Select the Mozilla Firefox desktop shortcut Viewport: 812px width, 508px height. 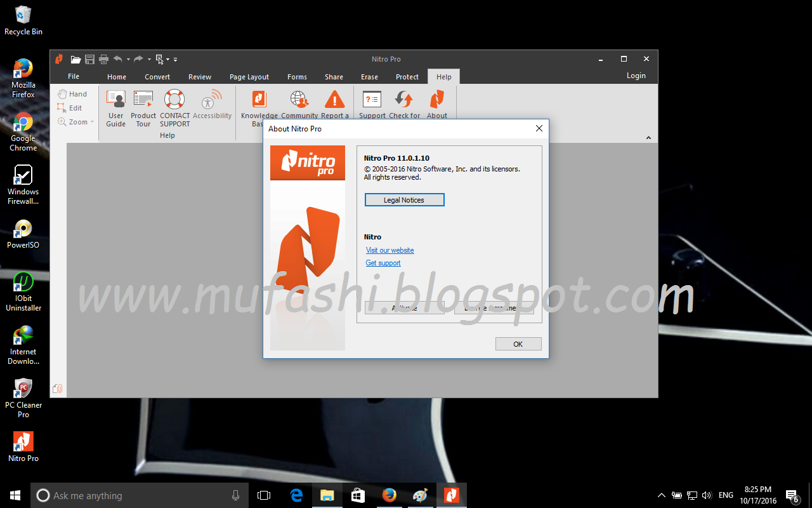click(23, 79)
